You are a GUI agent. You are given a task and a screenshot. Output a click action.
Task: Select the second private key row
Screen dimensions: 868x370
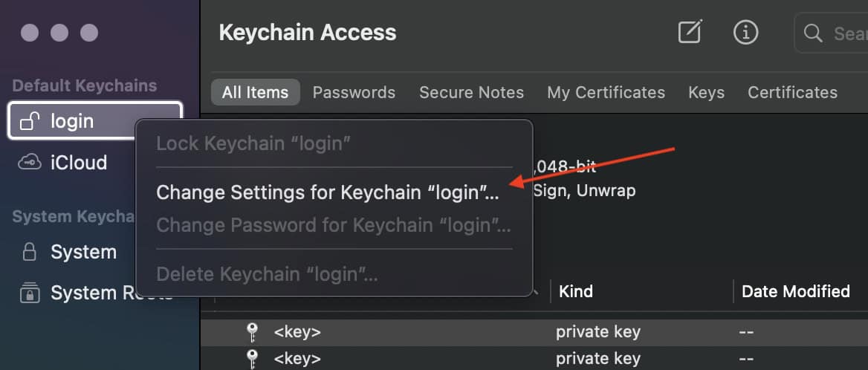pyautogui.click(x=520, y=358)
